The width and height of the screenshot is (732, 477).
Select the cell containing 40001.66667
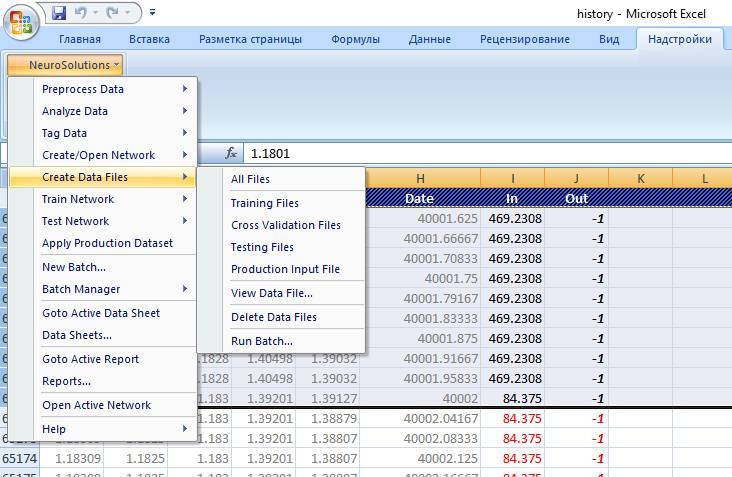(422, 238)
